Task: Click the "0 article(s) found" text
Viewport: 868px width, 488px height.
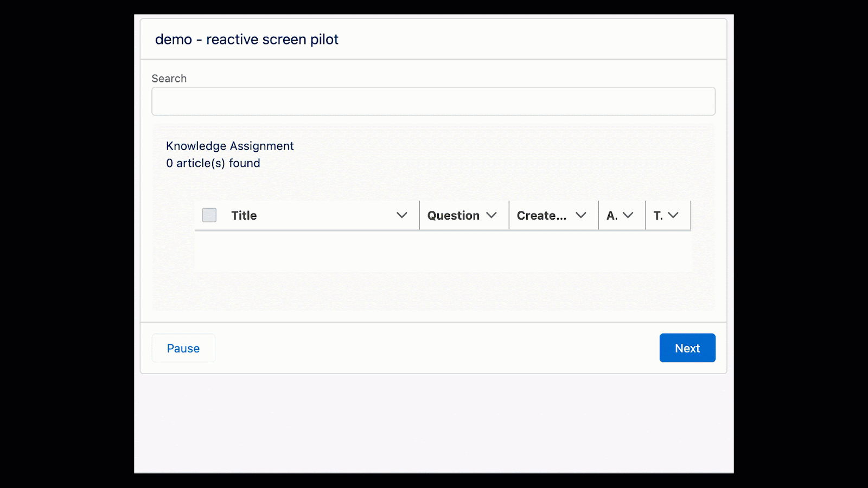Action: (213, 163)
